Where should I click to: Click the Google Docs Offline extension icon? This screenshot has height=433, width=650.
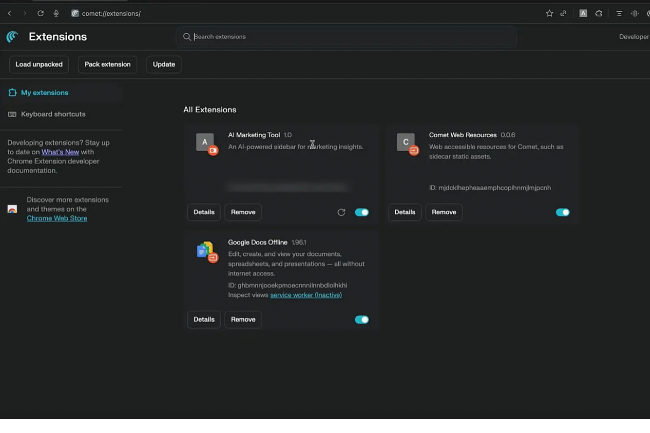coord(205,250)
